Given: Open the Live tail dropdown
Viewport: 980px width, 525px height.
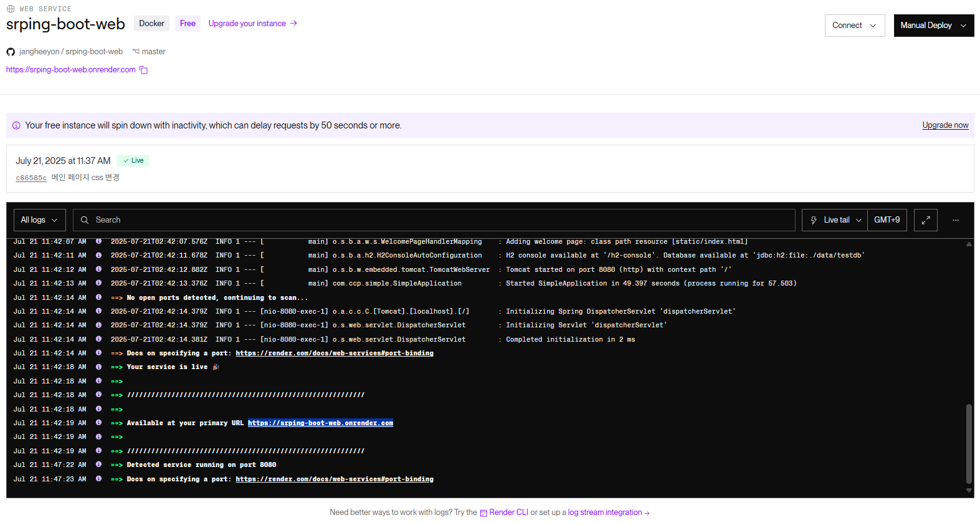Looking at the screenshot, I should point(835,220).
